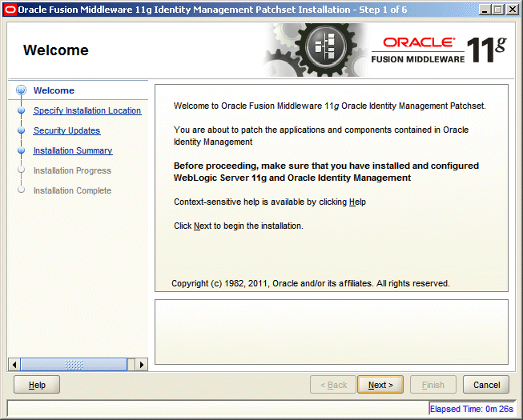
Task: Click the Elapsed Time status text
Action: click(x=471, y=409)
